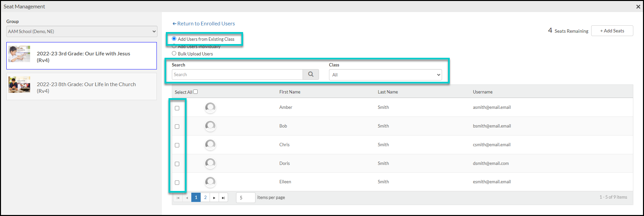Viewport: 644px width, 216px height.
Task: Expand the Class filter dropdown
Action: click(385, 75)
